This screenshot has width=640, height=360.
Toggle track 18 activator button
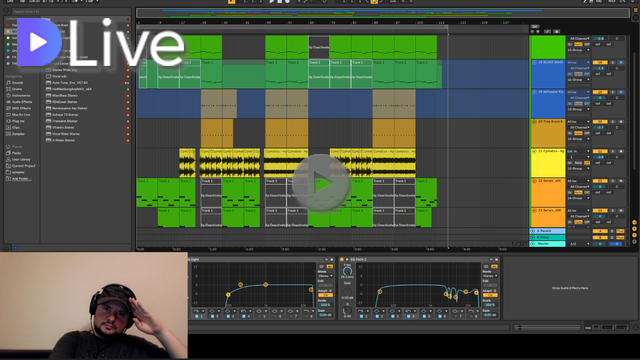click(x=600, y=62)
